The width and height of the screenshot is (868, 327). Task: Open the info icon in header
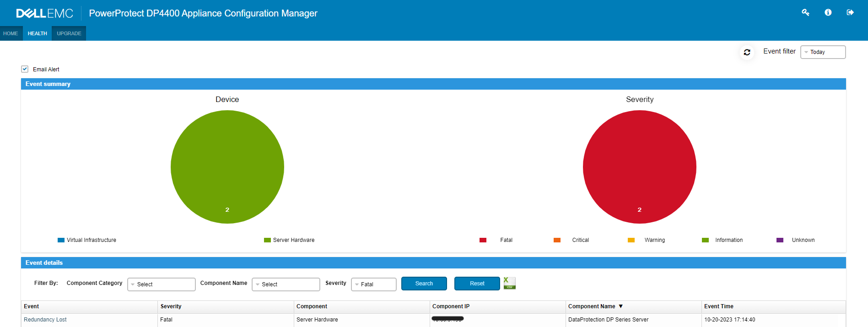coord(828,13)
